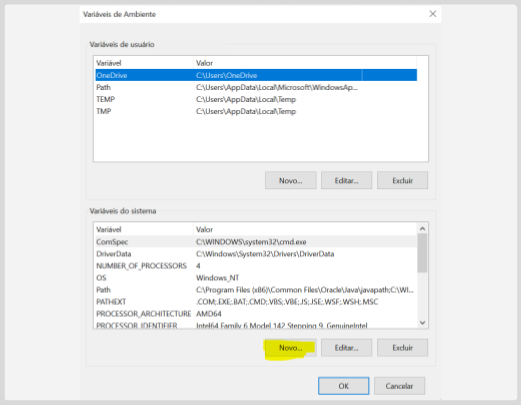Screen dimensions: 521x405
Task: Confirm the dialog with OK
Action: click(x=343, y=386)
